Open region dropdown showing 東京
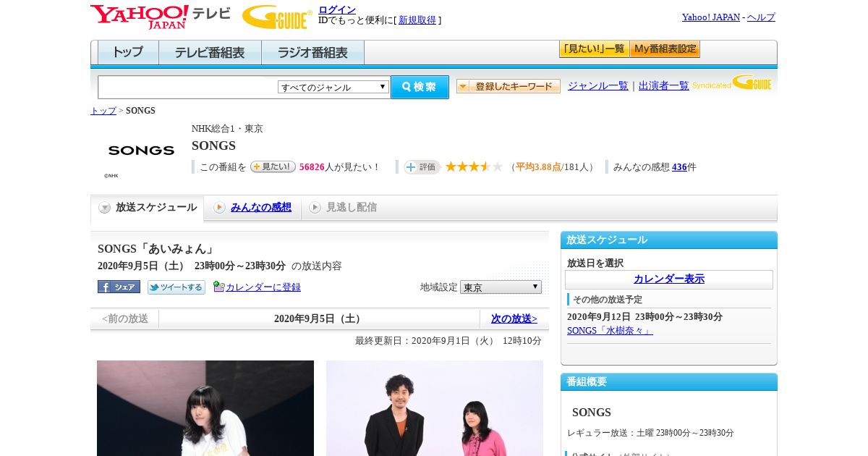The height and width of the screenshot is (456, 868). click(501, 287)
